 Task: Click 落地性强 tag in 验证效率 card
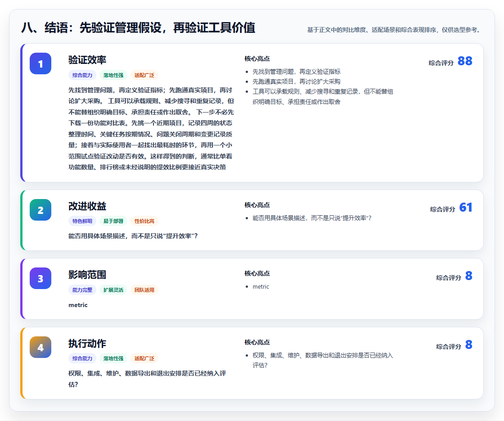coord(113,75)
